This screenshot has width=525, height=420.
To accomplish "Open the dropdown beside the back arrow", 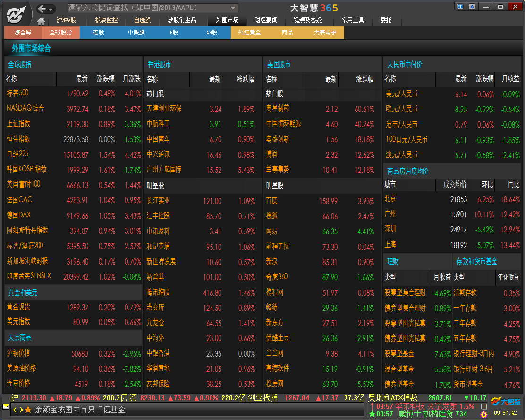I will click(51, 9).
